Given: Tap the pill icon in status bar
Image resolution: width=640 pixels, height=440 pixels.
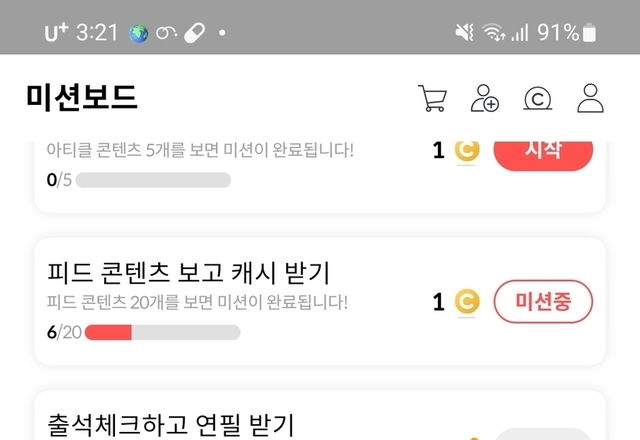Looking at the screenshot, I should click(x=194, y=33).
